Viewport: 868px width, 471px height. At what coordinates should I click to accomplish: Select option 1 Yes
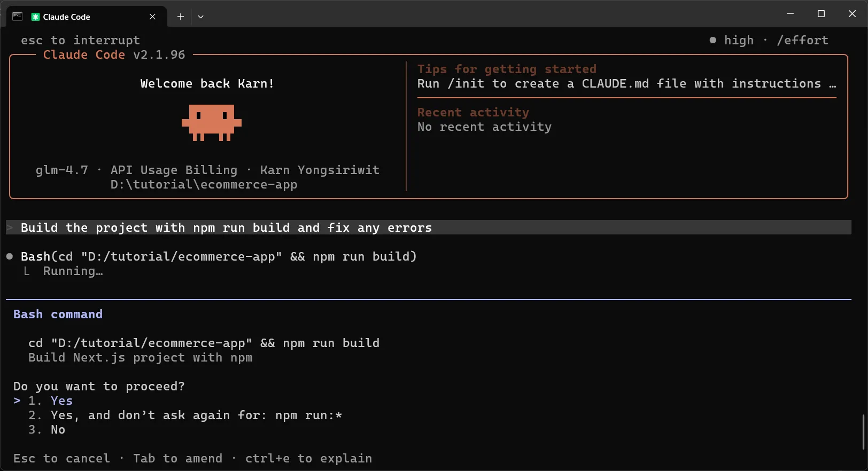tap(61, 401)
